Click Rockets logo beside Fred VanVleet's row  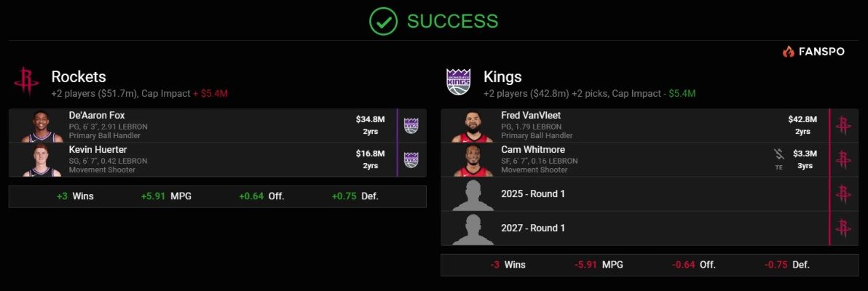844,125
